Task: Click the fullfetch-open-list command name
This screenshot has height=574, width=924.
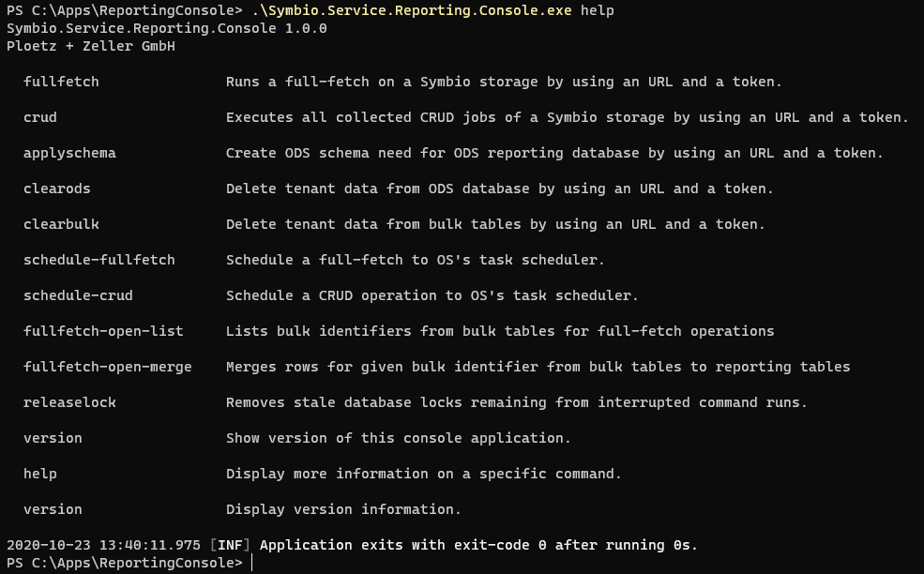Action: (103, 331)
